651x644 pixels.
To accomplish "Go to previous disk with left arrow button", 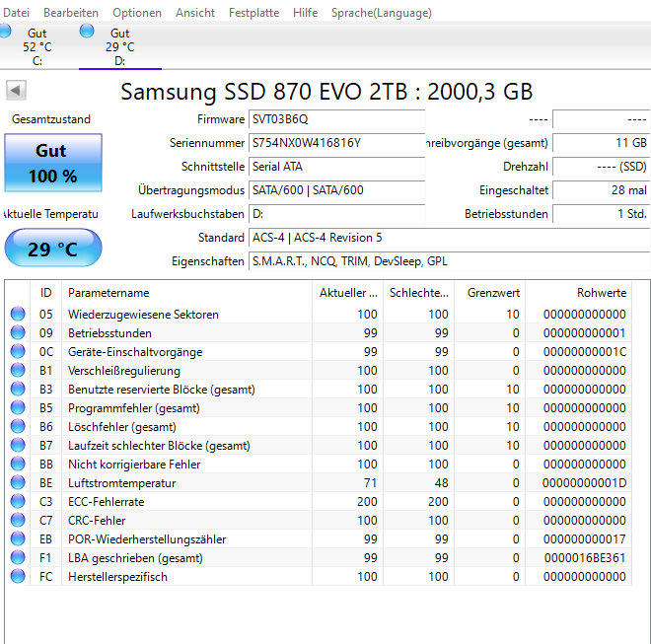I will point(16,90).
